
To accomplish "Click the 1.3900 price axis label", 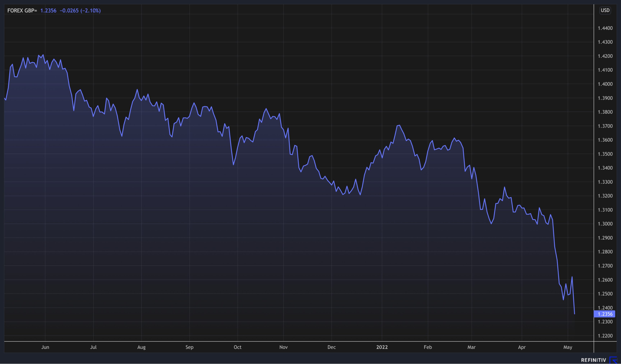I will click(605, 98).
